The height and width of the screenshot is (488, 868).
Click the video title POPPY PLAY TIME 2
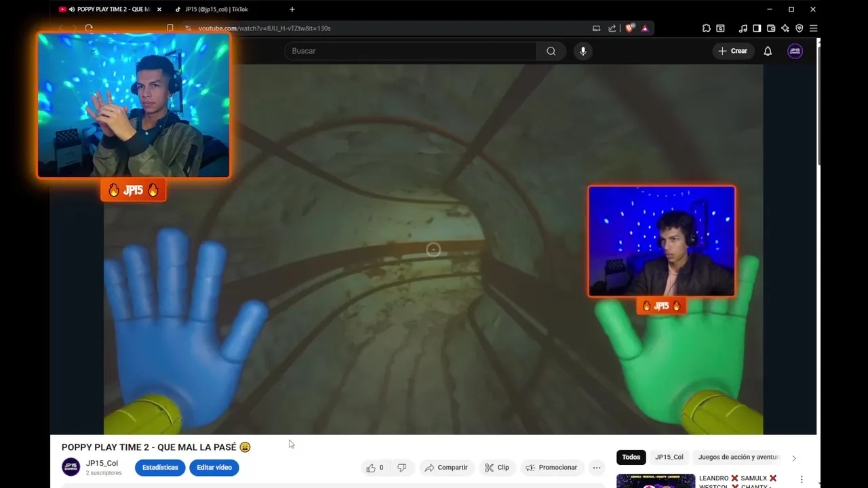tap(156, 447)
